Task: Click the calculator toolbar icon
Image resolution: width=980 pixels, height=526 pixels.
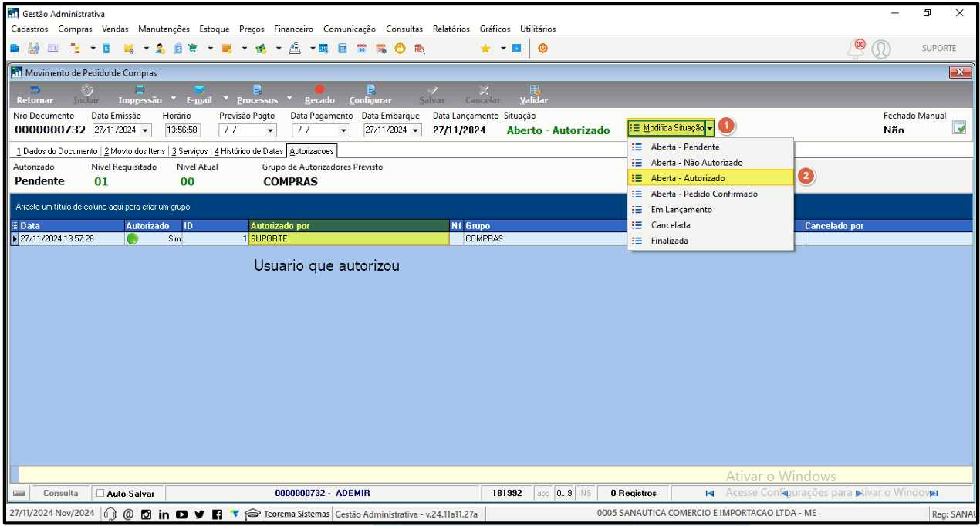Action: pos(342,48)
